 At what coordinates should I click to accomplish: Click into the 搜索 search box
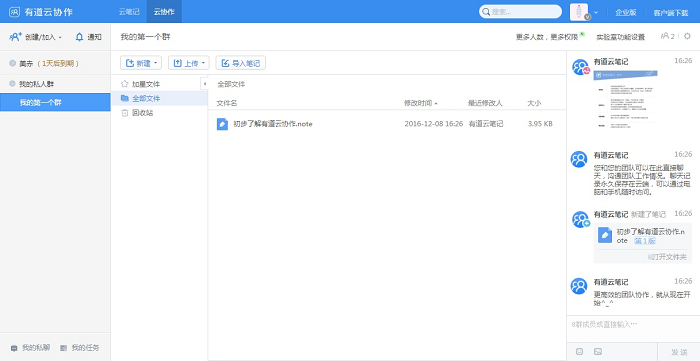[x=521, y=12]
